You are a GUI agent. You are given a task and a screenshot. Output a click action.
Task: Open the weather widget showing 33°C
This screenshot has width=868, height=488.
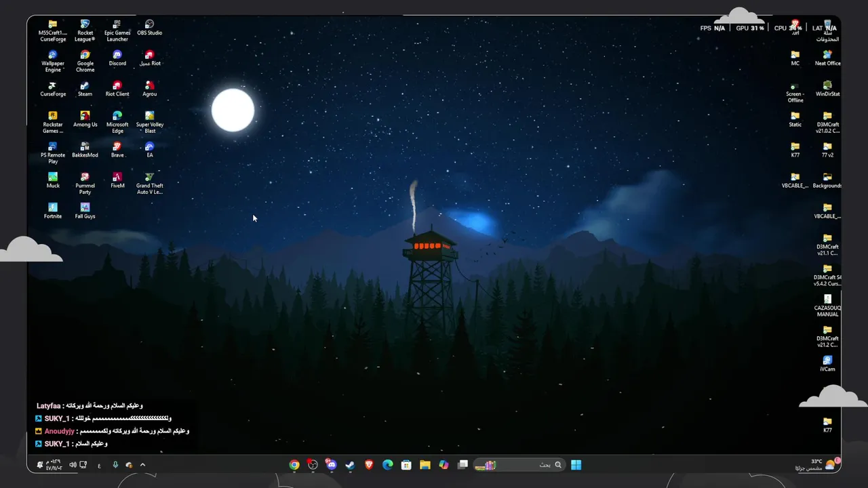tap(818, 465)
